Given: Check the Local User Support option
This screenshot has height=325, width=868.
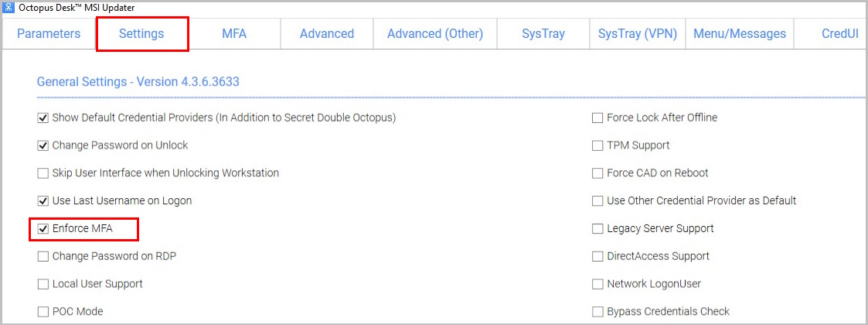Looking at the screenshot, I should [x=43, y=284].
